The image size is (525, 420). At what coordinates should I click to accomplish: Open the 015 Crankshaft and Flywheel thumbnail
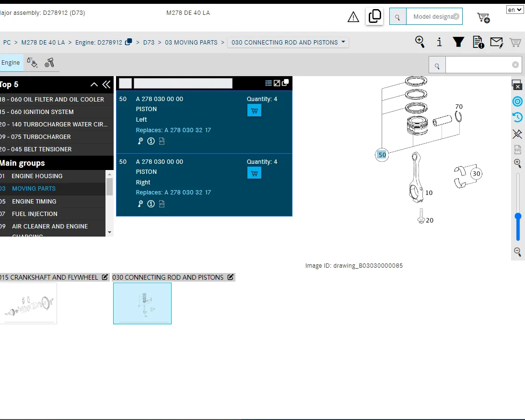pyautogui.click(x=28, y=303)
